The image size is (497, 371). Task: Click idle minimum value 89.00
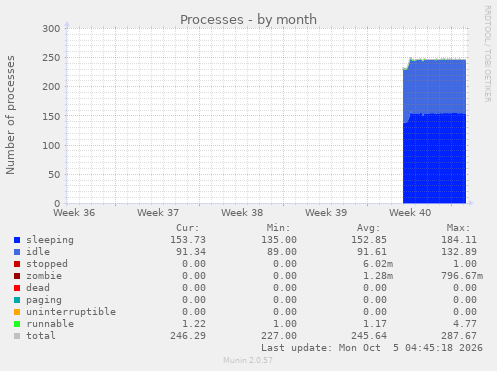[x=282, y=252]
